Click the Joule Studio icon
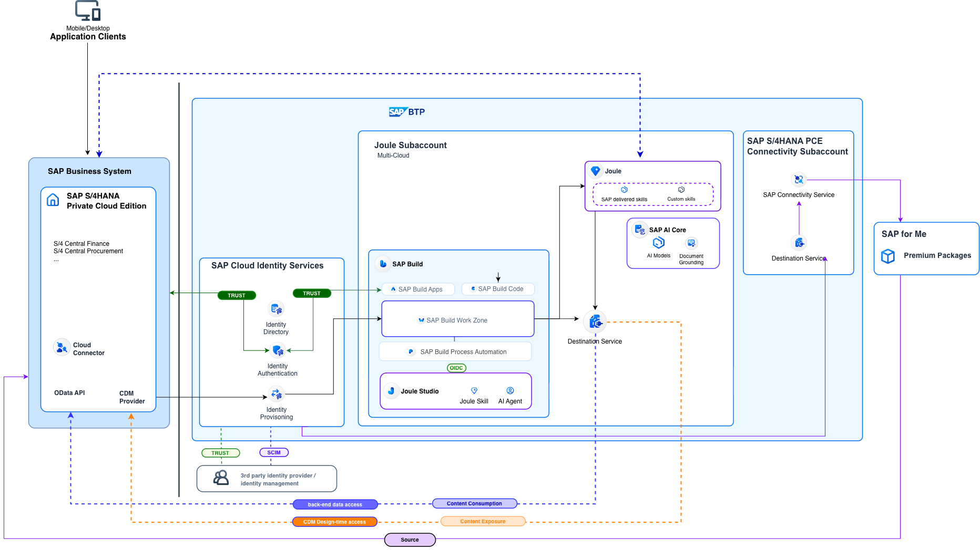The image size is (980, 550). (391, 391)
